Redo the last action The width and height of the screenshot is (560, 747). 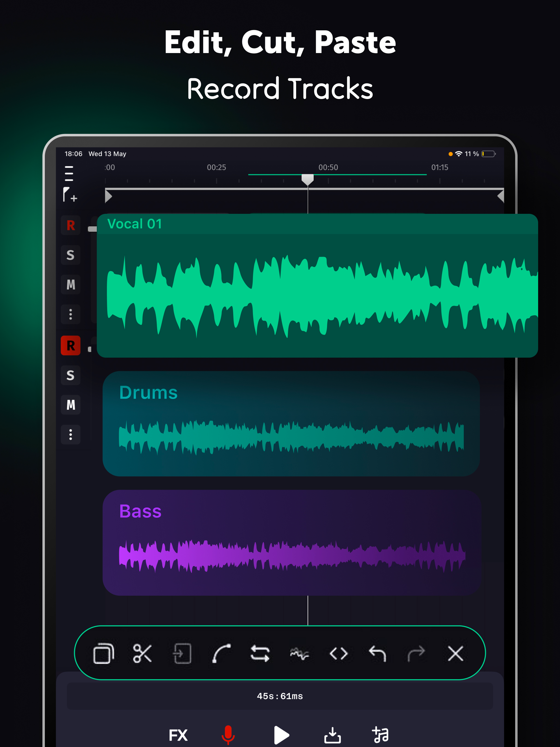coord(416,653)
